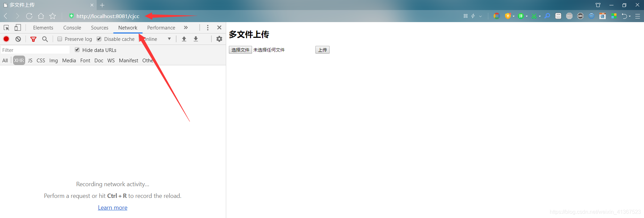Close the DevTools panel

[x=219, y=27]
